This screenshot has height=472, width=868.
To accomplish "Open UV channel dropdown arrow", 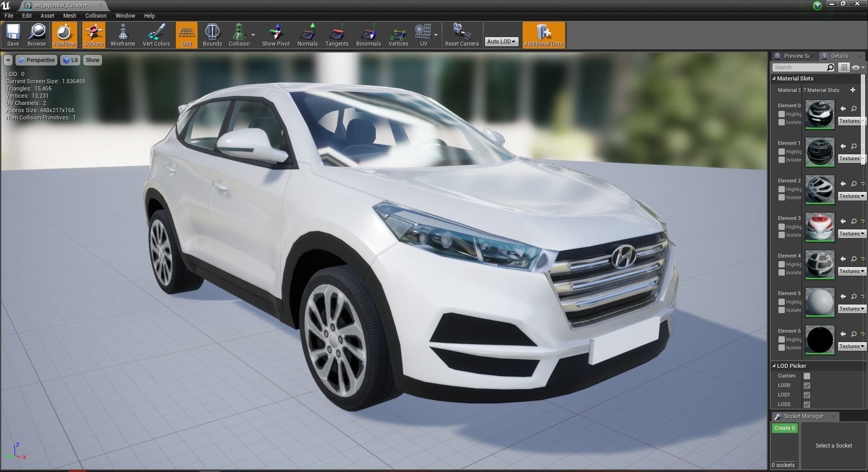I will [436, 35].
